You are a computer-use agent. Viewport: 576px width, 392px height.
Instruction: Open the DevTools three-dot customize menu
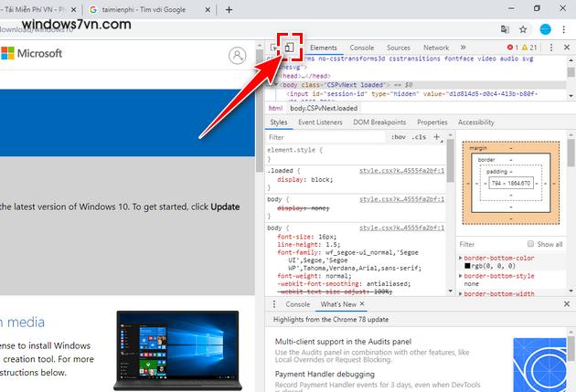click(552, 48)
